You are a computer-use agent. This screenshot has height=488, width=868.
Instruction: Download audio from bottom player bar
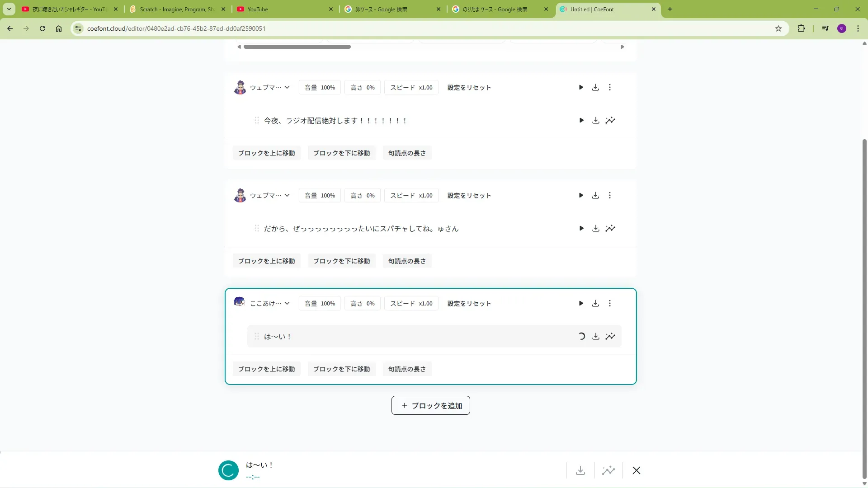tap(580, 470)
